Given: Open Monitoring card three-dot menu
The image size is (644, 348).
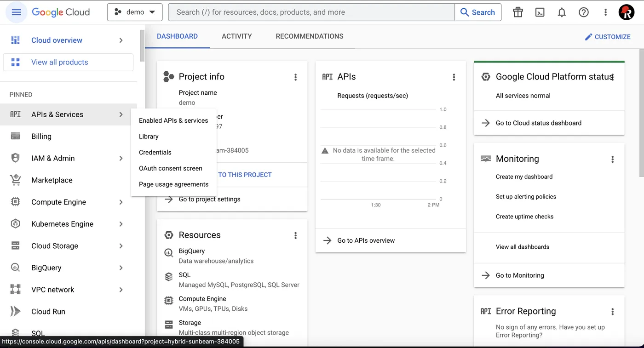Looking at the screenshot, I should pos(612,159).
